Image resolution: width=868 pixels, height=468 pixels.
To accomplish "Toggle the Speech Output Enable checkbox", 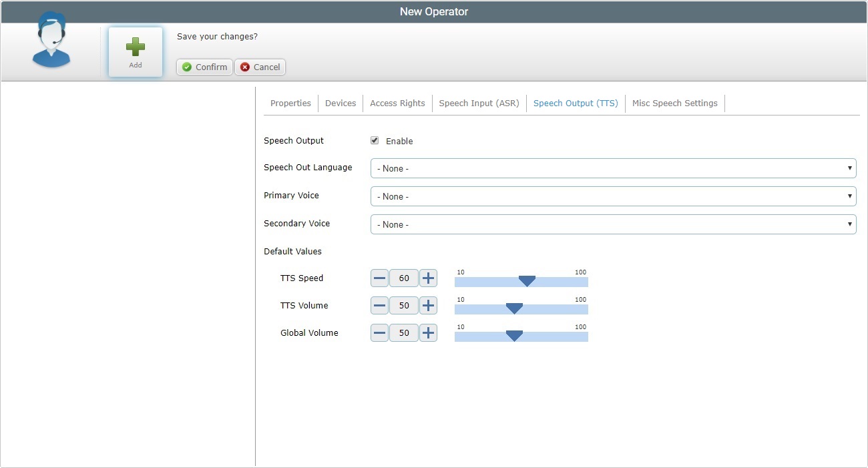I will click(375, 141).
